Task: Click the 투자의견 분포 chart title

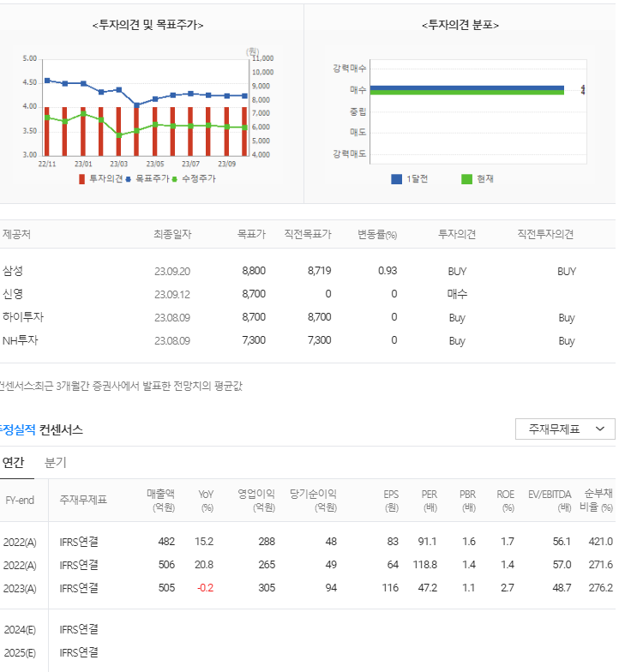Action: pyautogui.click(x=460, y=26)
